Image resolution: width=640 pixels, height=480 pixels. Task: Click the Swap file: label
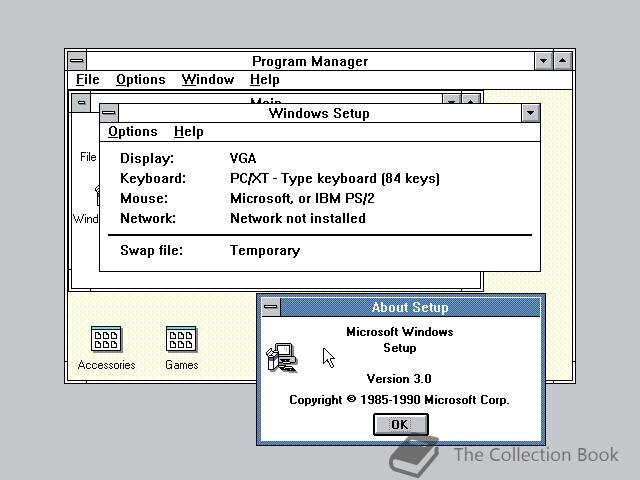[151, 250]
